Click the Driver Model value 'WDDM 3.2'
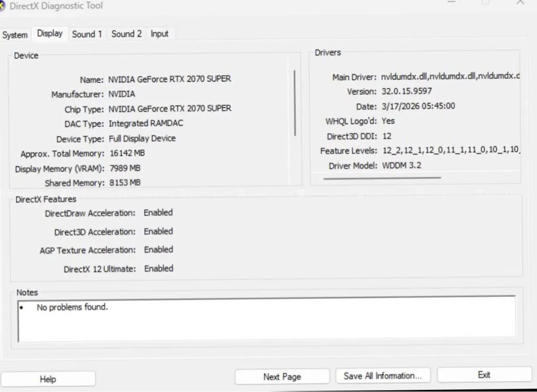The height and width of the screenshot is (392, 537). pyautogui.click(x=401, y=166)
